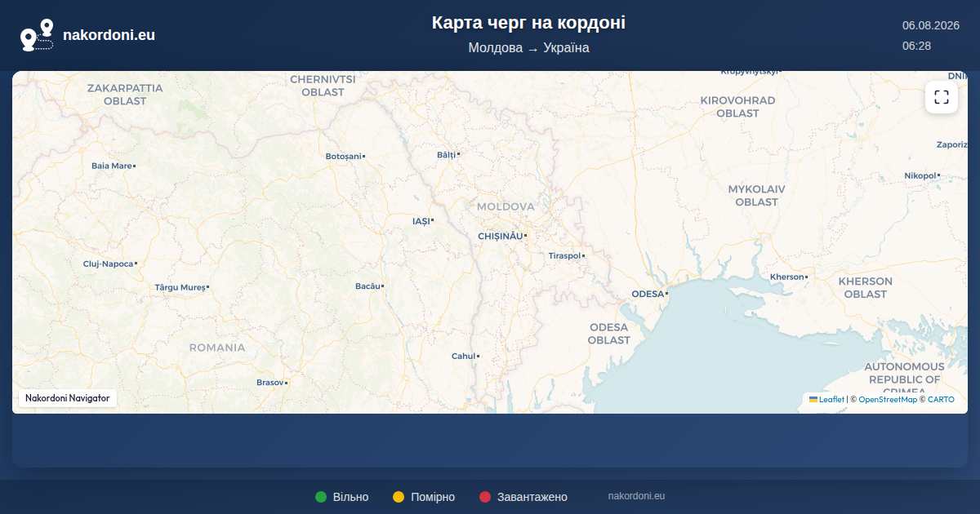This screenshot has height=514, width=980.
Task: Click the MYKOLAIV OBLAST label on map
Action: [x=756, y=196]
